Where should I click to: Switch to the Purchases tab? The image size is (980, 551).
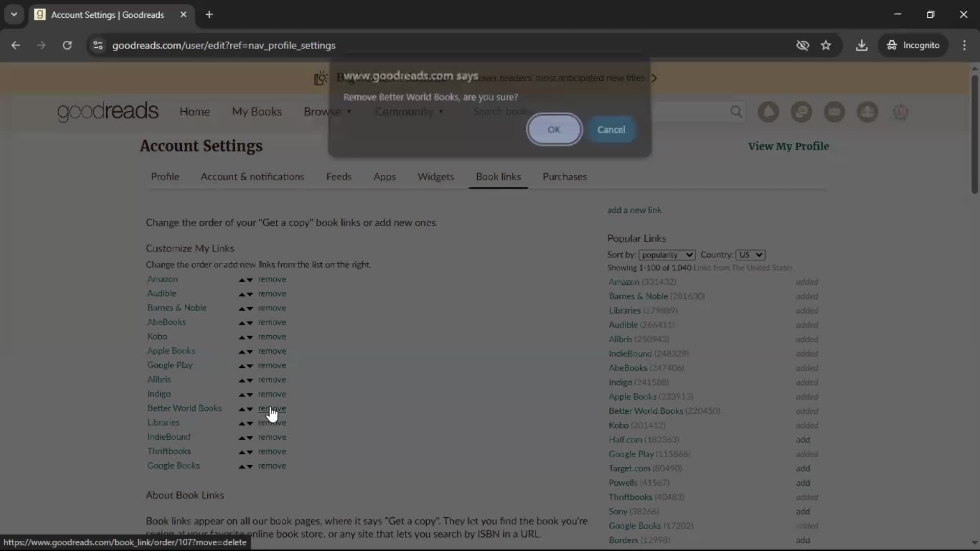565,177
